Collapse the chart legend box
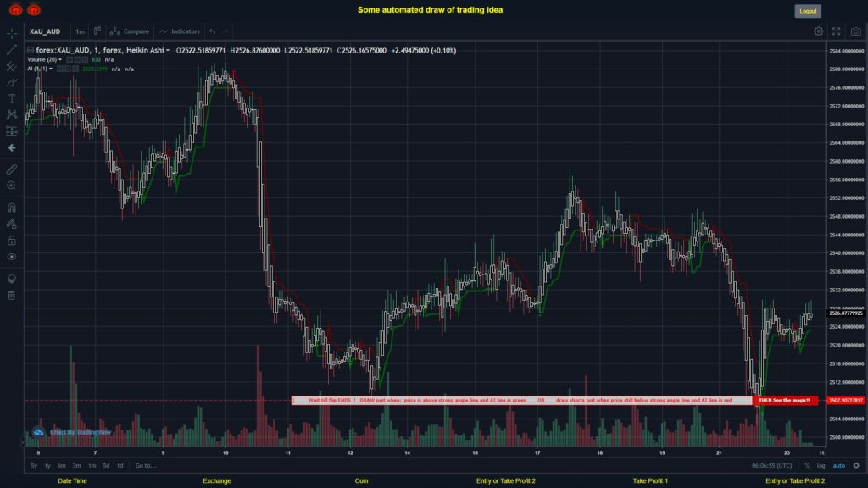Image resolution: width=868 pixels, height=488 pixels. (x=31, y=50)
